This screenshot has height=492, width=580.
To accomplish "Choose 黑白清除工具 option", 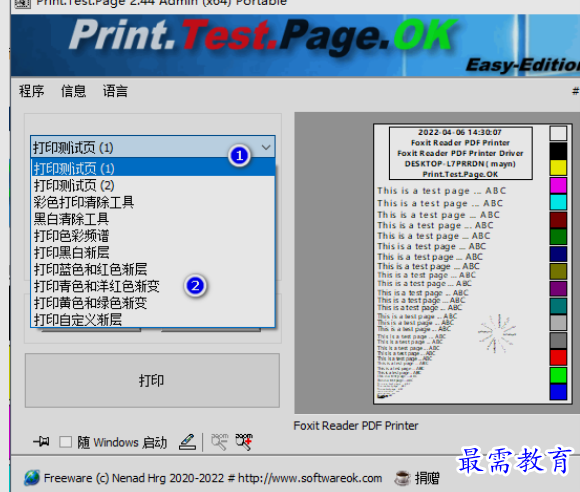I will click(153, 219).
